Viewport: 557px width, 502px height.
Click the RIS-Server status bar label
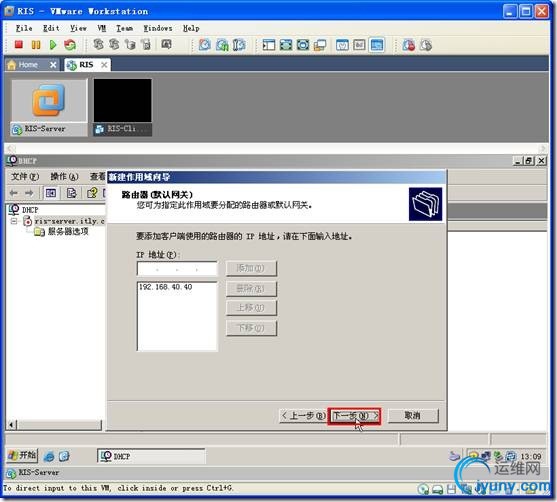tap(38, 473)
